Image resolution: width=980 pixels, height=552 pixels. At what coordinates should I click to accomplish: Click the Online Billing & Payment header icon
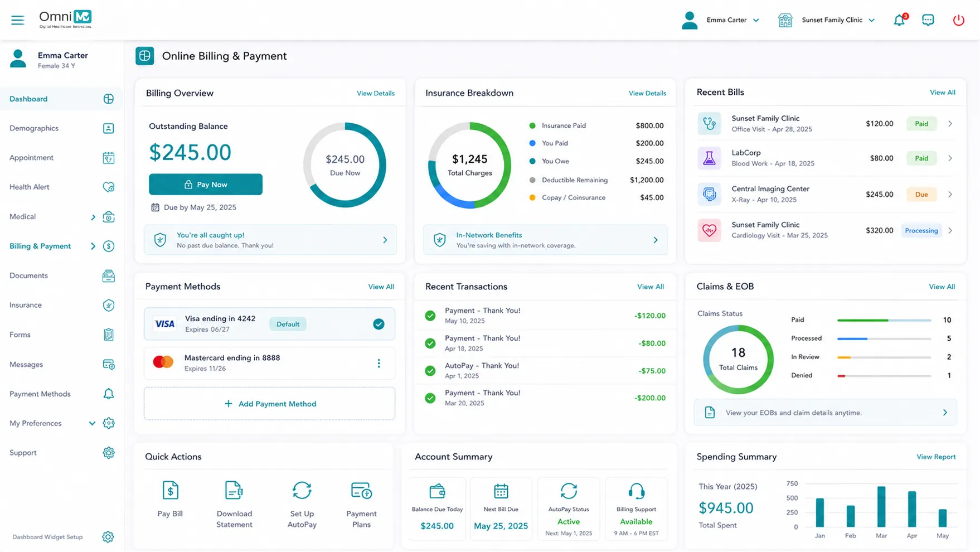(x=145, y=56)
